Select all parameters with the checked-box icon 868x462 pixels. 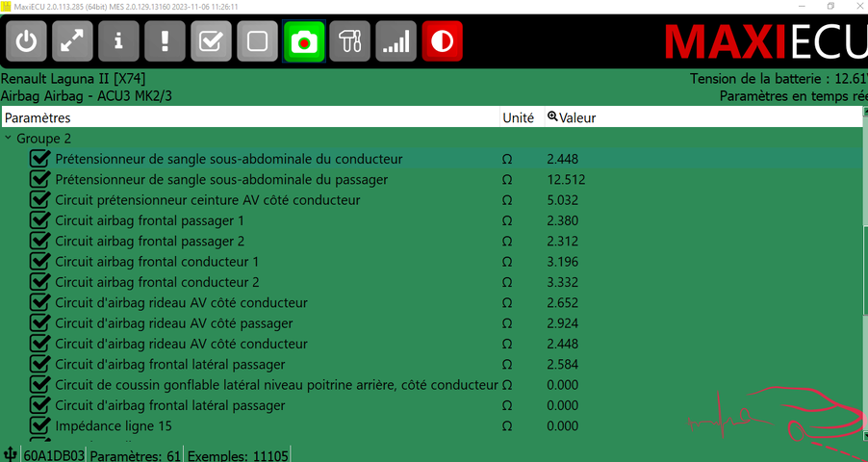pyautogui.click(x=211, y=41)
